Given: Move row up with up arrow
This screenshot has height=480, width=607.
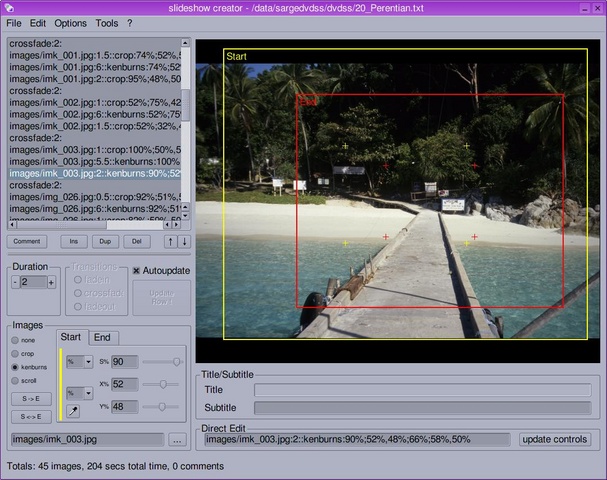Looking at the screenshot, I should click(170, 241).
